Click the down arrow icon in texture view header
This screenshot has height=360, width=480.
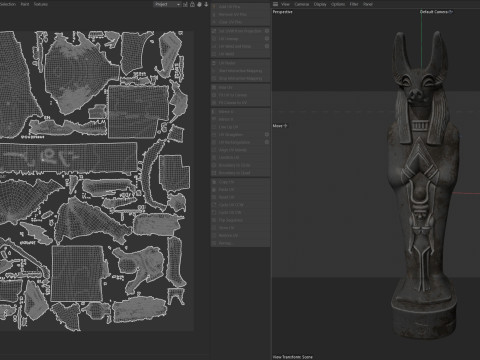206,4
